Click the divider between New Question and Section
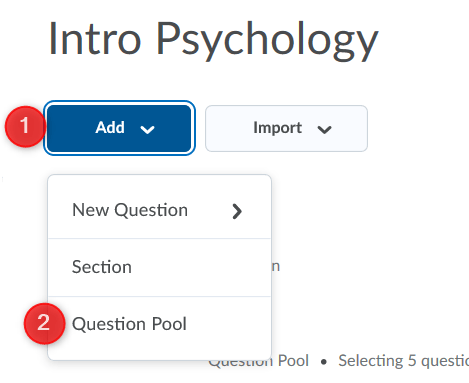469x383 pixels. [x=159, y=238]
